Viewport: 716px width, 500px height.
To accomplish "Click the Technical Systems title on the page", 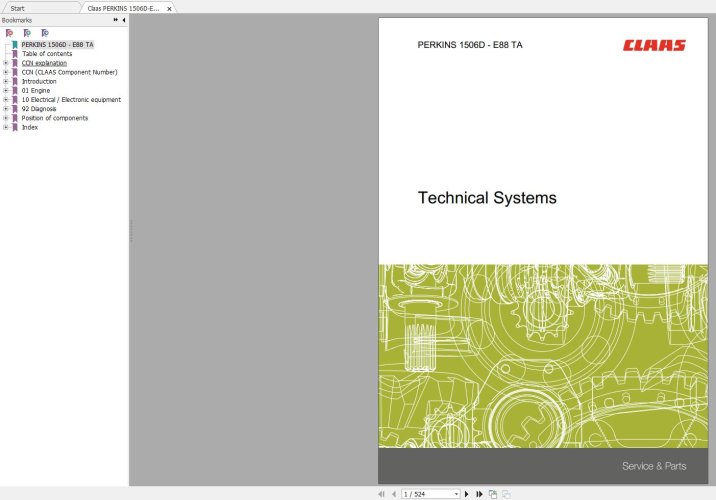I will [487, 198].
